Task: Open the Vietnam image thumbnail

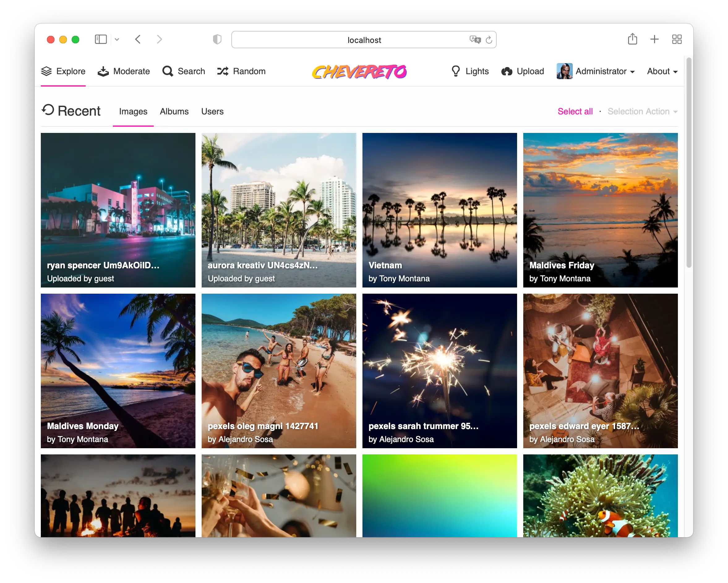Action: pos(439,209)
